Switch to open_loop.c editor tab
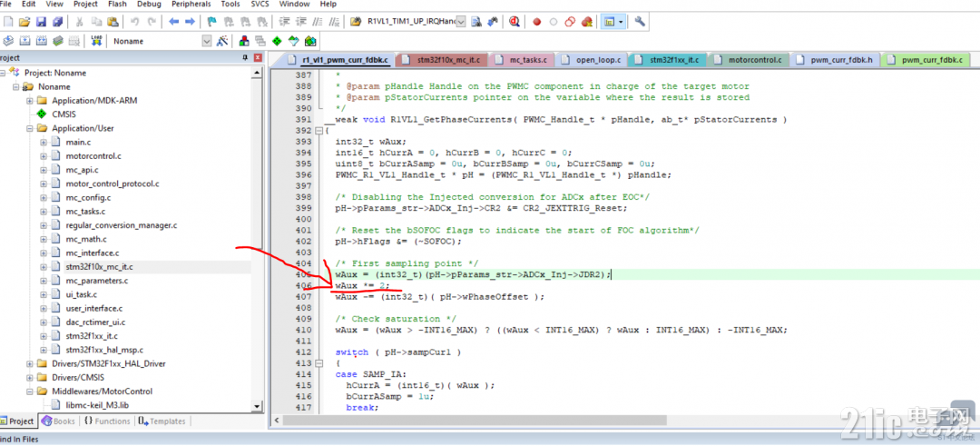 coord(592,60)
